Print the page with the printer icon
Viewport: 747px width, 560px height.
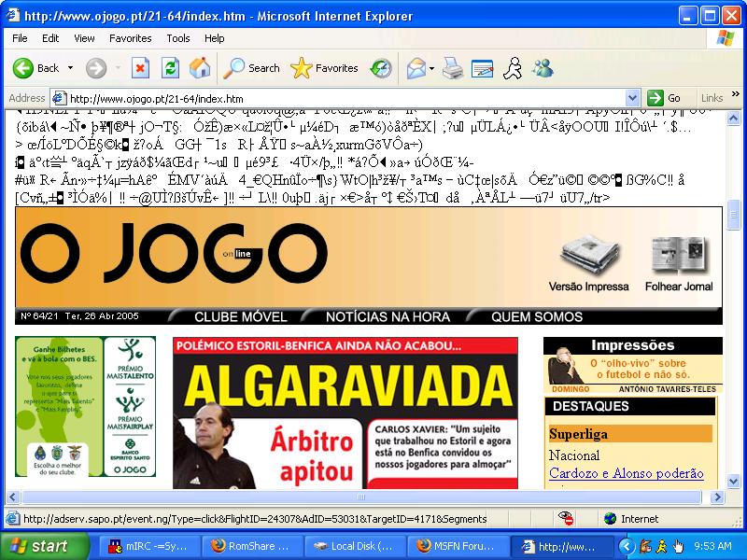[x=453, y=68]
